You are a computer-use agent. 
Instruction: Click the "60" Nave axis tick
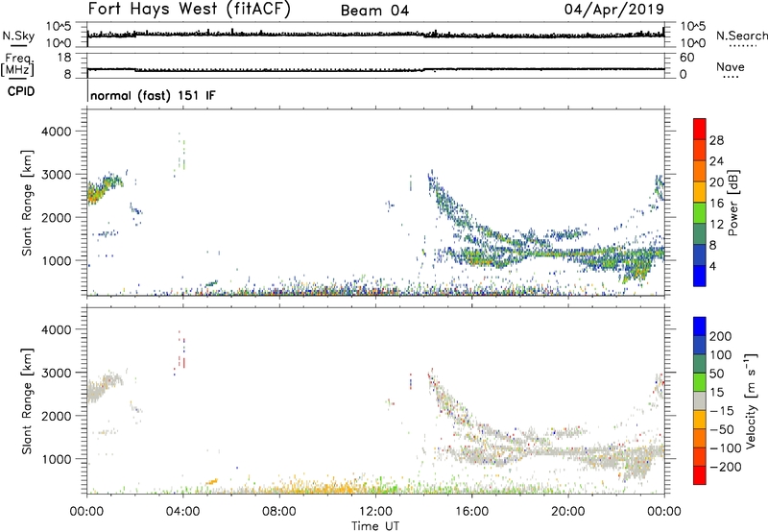(687, 58)
